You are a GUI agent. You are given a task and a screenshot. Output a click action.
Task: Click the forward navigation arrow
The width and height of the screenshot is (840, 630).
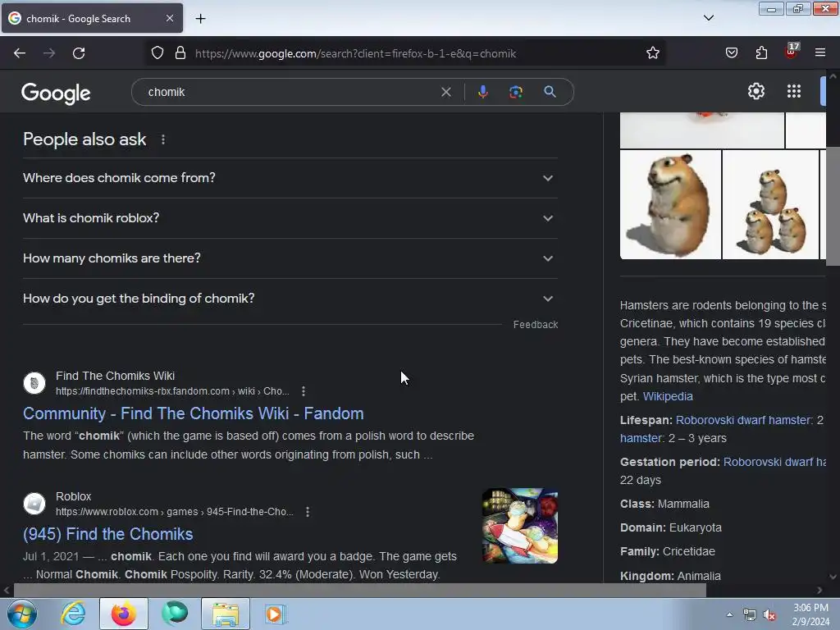pos(49,53)
